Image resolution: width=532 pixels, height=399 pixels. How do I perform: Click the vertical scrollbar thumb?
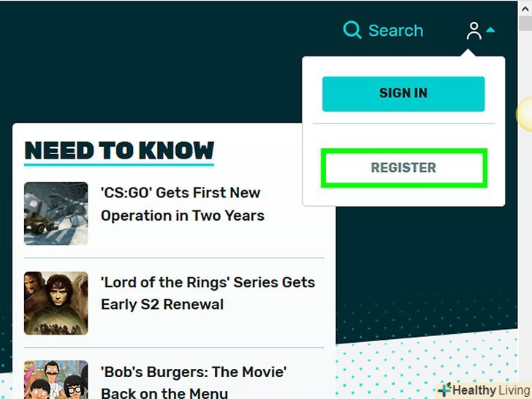click(525, 23)
